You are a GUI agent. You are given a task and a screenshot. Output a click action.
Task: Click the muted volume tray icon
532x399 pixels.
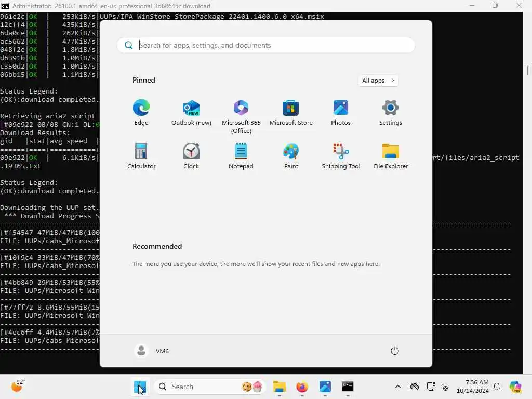[x=444, y=387]
